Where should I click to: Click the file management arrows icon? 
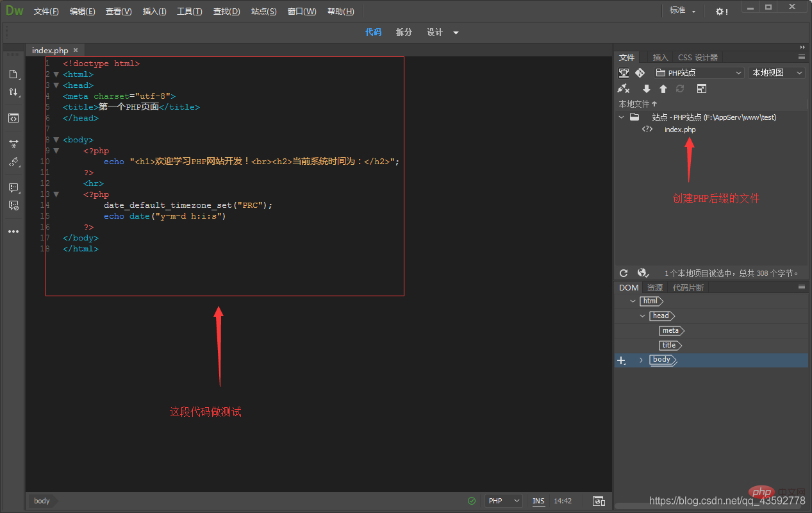coord(13,92)
